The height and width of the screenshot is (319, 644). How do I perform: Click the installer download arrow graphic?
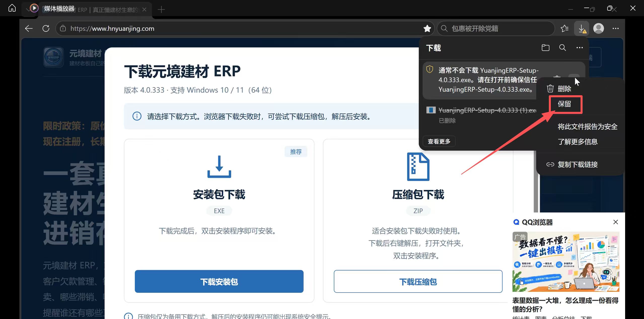[219, 167]
